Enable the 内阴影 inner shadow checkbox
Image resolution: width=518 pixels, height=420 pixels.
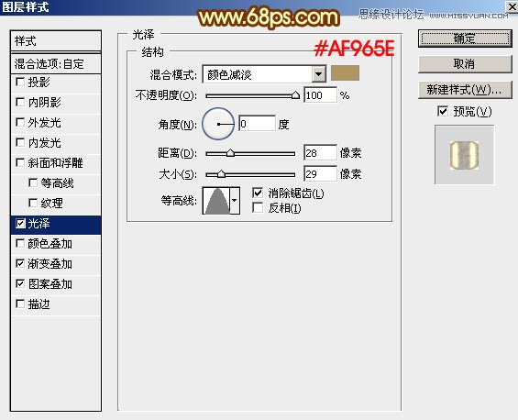20,102
